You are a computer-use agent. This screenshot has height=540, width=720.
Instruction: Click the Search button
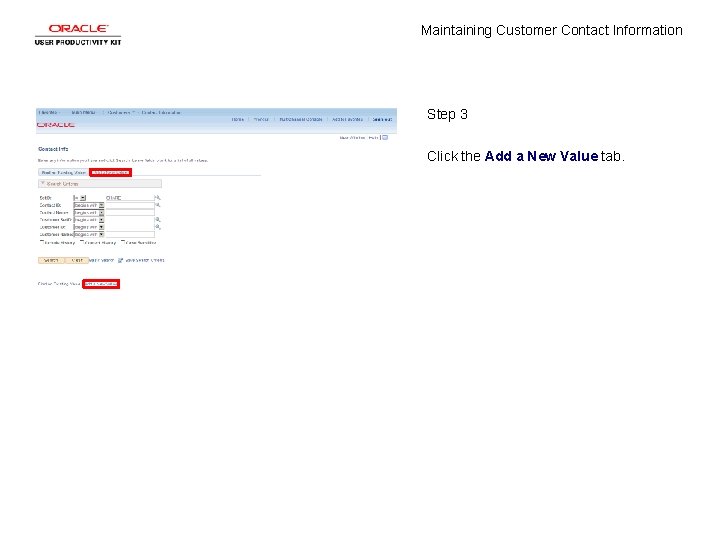point(51,260)
